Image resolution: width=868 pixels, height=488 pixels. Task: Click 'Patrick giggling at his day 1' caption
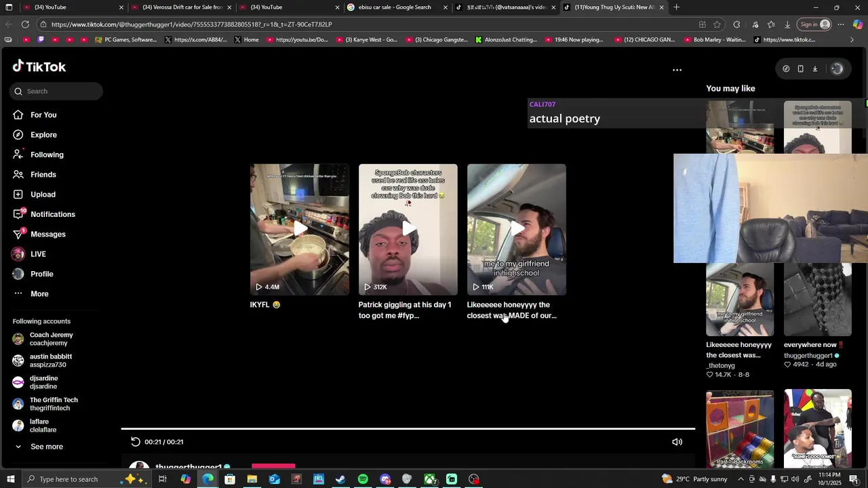click(405, 310)
